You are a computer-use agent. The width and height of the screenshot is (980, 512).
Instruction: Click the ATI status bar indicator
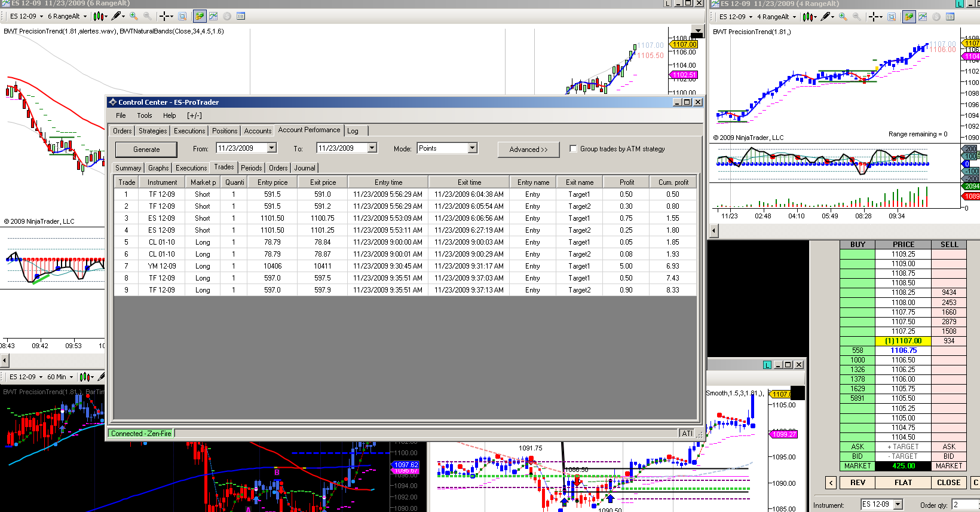[687, 434]
